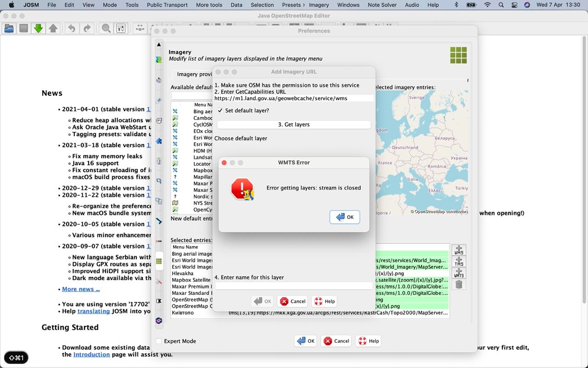Open the 'Introduction' link
The width and height of the screenshot is (588, 368).
pyautogui.click(x=91, y=355)
